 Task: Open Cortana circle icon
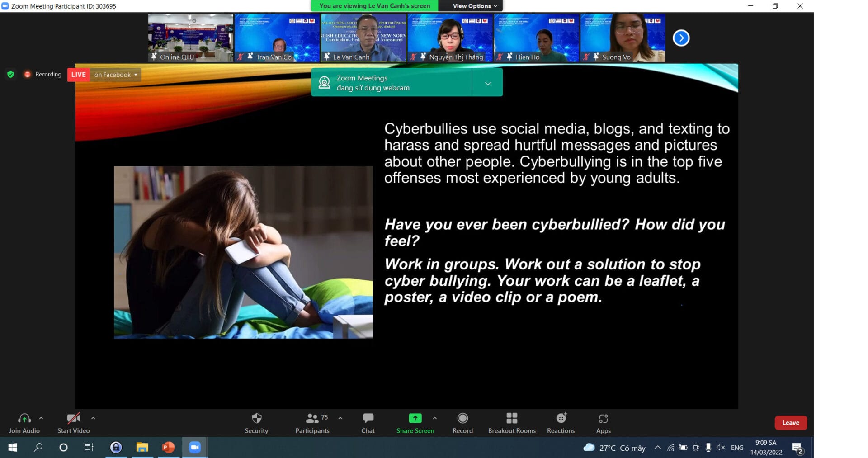(64, 447)
